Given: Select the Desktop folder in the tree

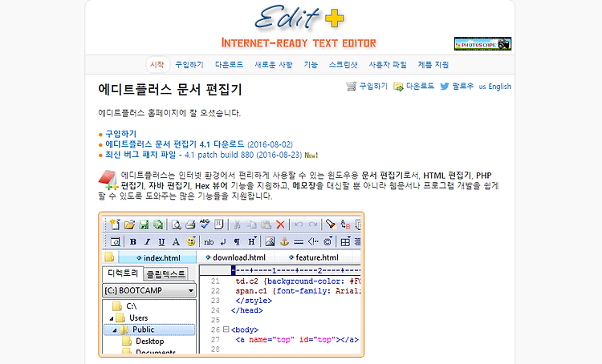Looking at the screenshot, I should (x=144, y=342).
